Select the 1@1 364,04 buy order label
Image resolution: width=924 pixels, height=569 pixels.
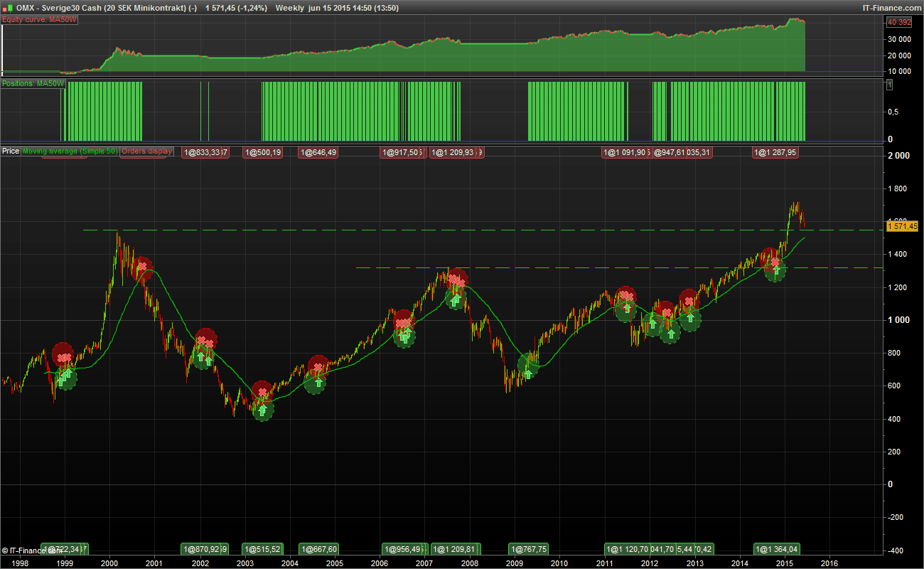point(777,549)
